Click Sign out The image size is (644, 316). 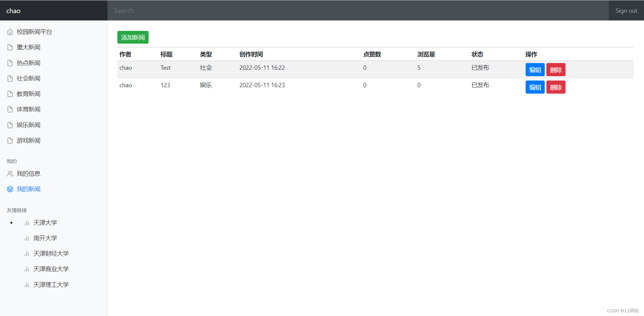pyautogui.click(x=626, y=11)
